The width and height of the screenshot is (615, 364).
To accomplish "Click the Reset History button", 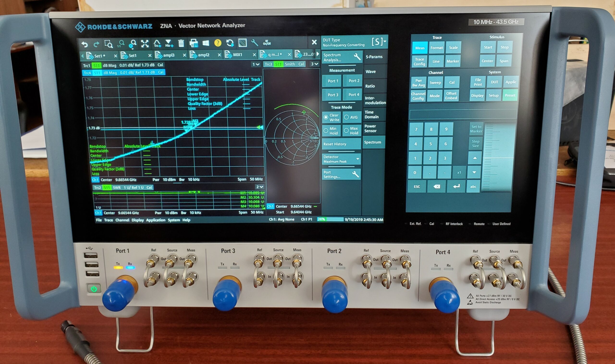I will [341, 144].
